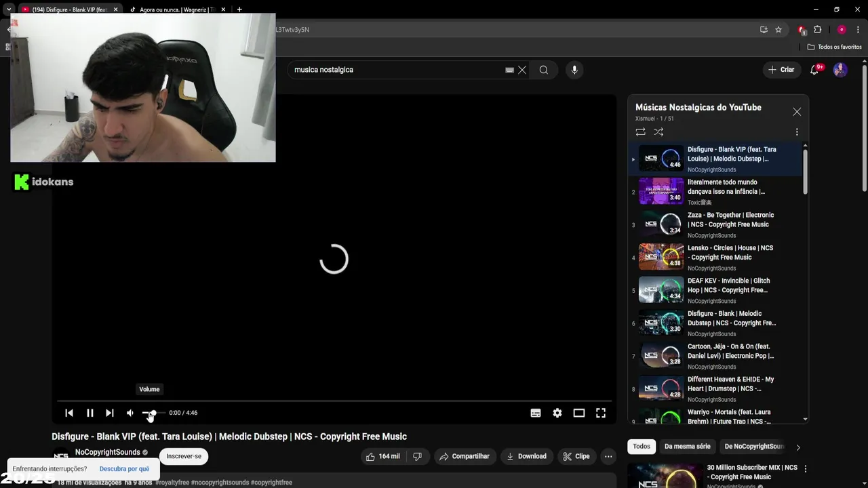Image resolution: width=868 pixels, height=488 pixels.
Task: Click the Inscrever-se button
Action: tap(184, 456)
